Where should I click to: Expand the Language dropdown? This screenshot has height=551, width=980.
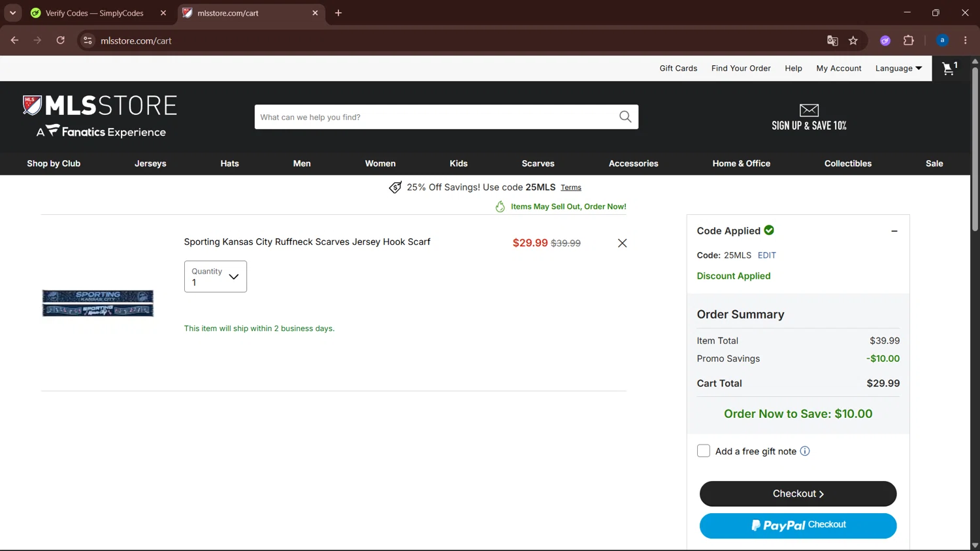[898, 69]
